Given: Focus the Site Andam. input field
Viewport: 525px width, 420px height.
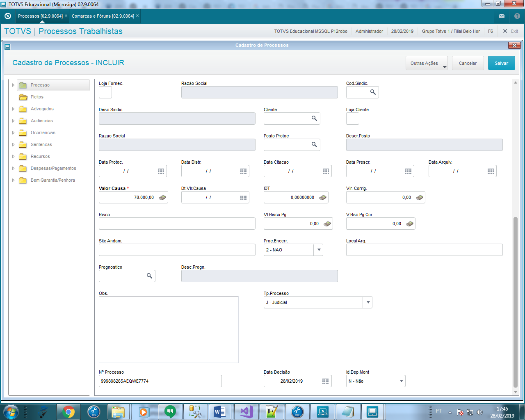Looking at the screenshot, I should coord(177,250).
